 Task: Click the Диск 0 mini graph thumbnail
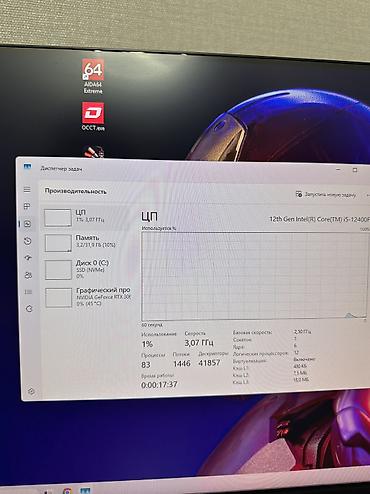point(58,270)
